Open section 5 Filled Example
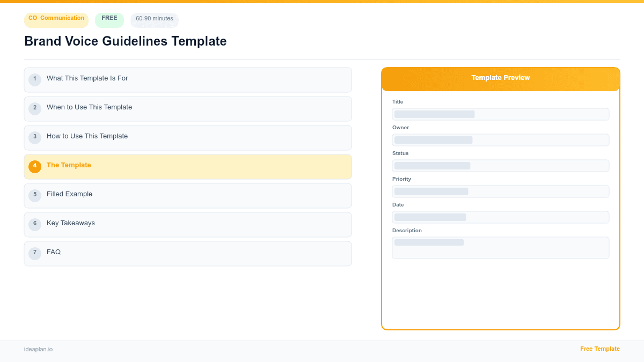The height and width of the screenshot is (362, 644). pos(188,196)
